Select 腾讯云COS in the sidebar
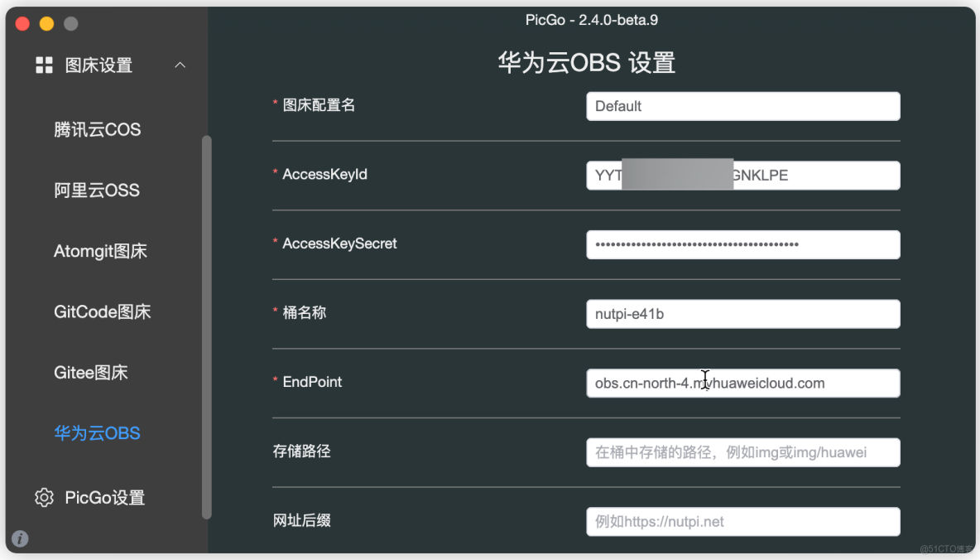This screenshot has height=560, width=980. tap(98, 129)
